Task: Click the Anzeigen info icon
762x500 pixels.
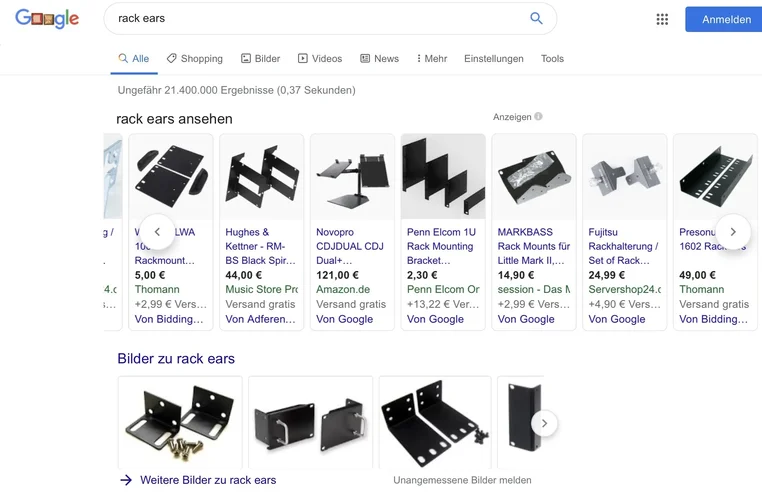Action: tap(538, 117)
